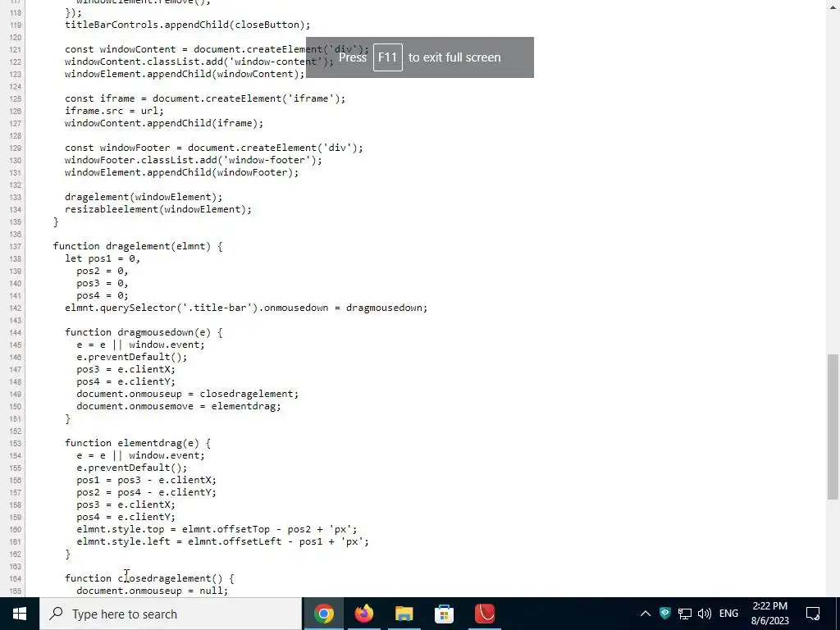
Task: Click 'dragelement(windowElement);' line
Action: click(144, 197)
